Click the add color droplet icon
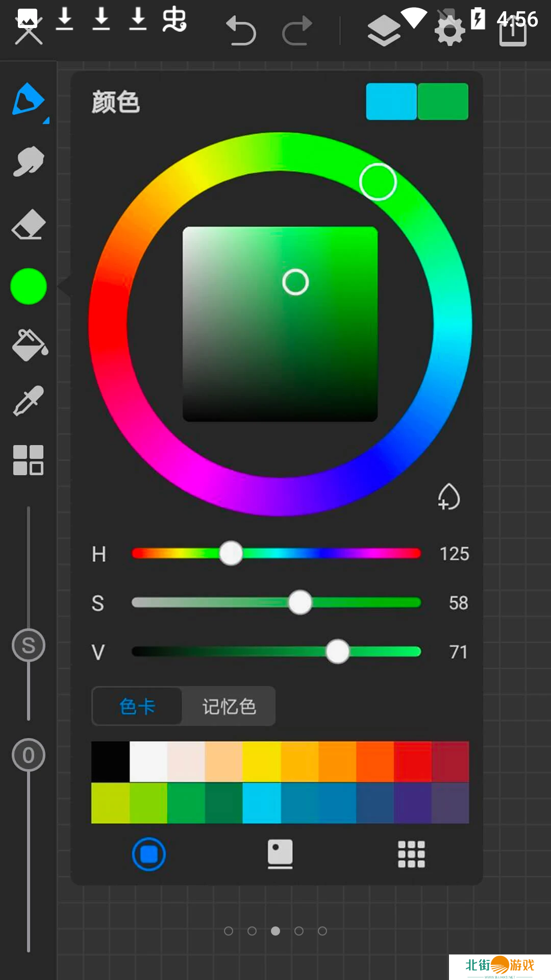The width and height of the screenshot is (551, 980). tap(448, 497)
